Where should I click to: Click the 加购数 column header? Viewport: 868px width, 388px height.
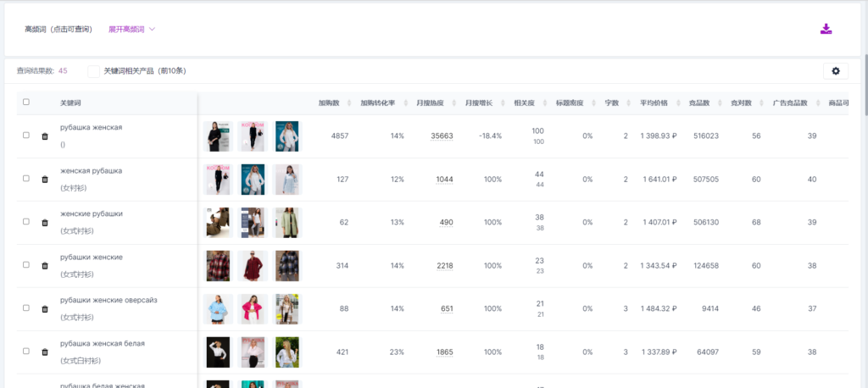coord(329,103)
